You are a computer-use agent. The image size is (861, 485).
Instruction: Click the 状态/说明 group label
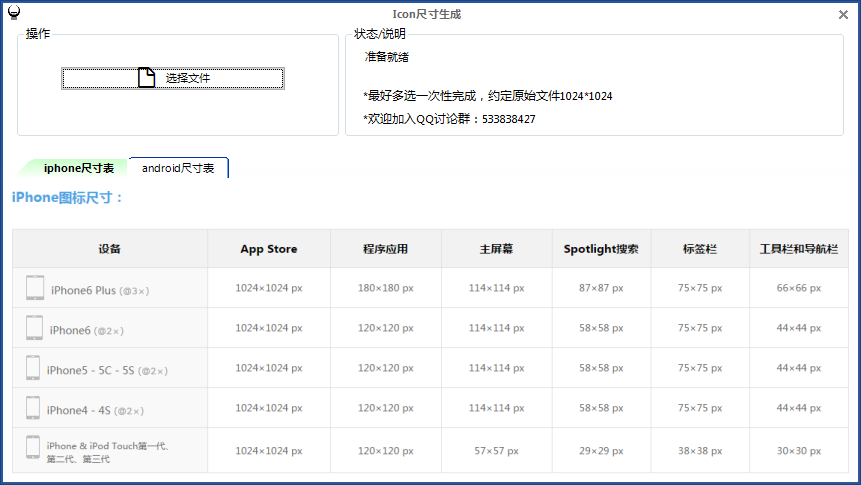pos(380,34)
